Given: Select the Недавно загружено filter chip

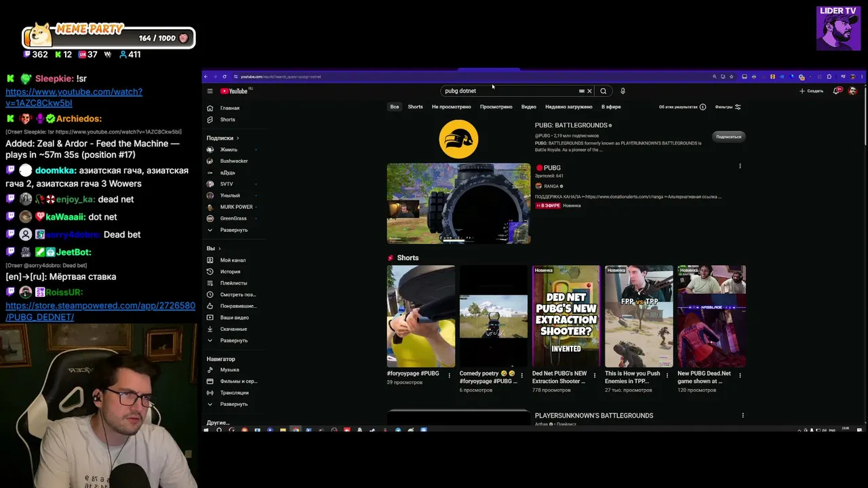Looking at the screenshot, I should point(569,107).
